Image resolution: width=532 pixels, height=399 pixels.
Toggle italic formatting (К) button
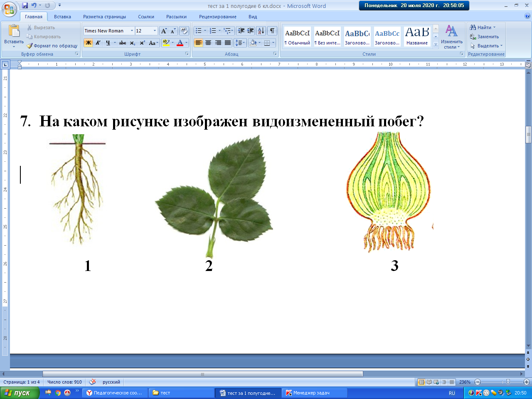click(98, 43)
